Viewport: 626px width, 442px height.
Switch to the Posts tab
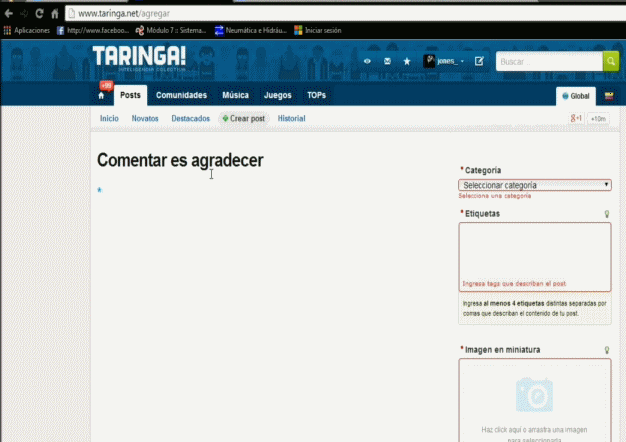point(130,95)
